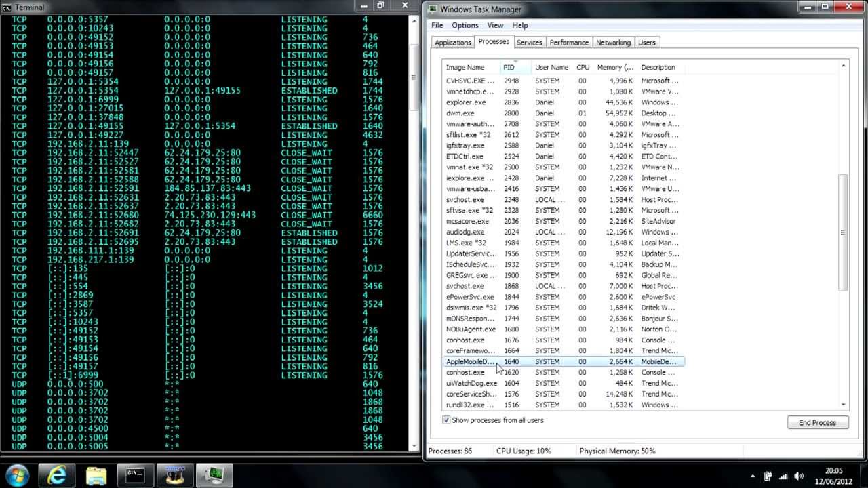This screenshot has width=868, height=488.
Task: Select the dwm.exe process row
Action: point(564,113)
